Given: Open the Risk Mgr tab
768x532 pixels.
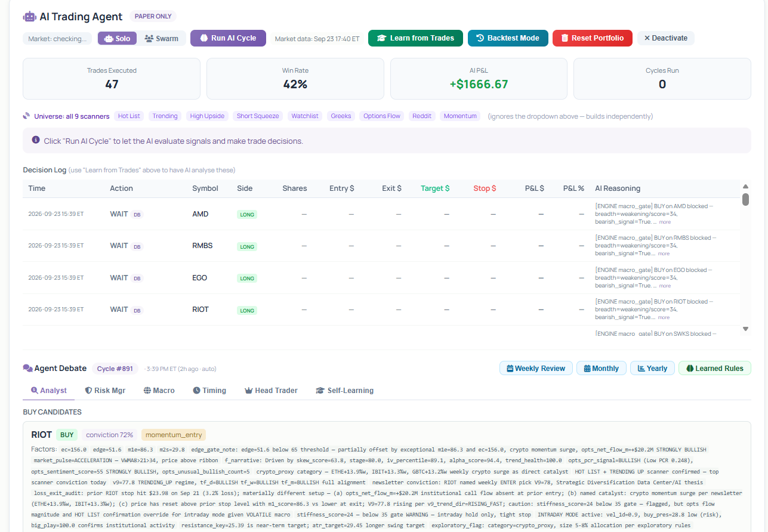Looking at the screenshot, I should pyautogui.click(x=105, y=391).
